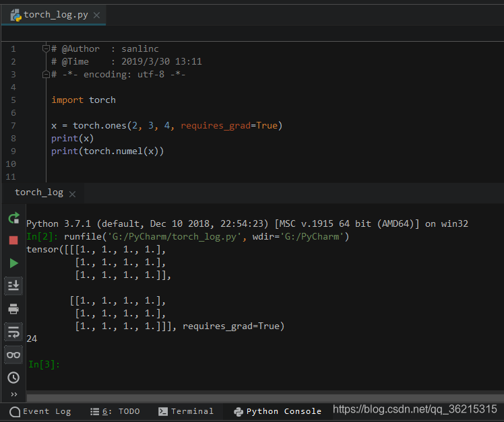Image resolution: width=504 pixels, height=422 pixels.
Task: Click the Python file icon on tab
Action: [x=15, y=15]
